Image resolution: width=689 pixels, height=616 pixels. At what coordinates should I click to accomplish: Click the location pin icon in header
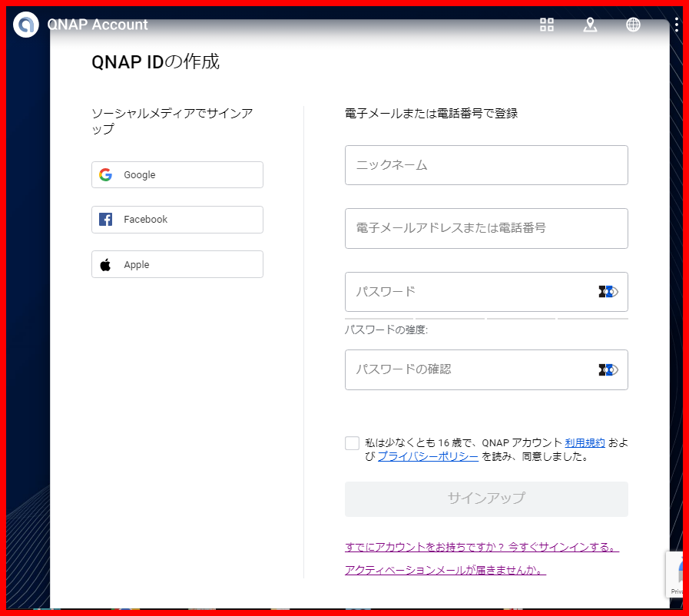tap(590, 25)
